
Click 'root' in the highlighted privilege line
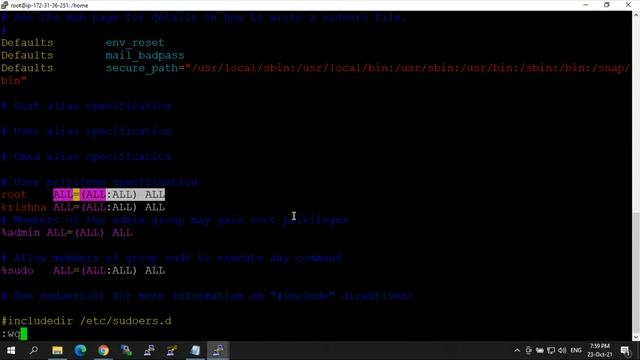13,195
